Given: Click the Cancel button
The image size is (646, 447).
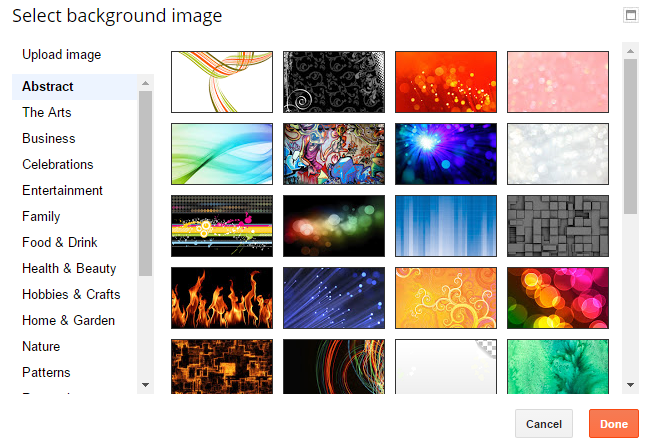Looking at the screenshot, I should point(544,424).
